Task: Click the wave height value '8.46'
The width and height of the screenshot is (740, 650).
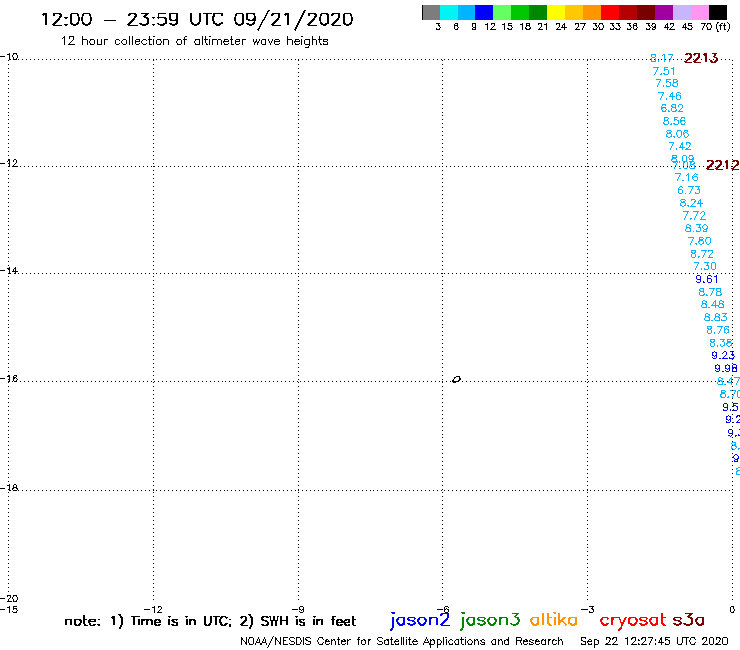Action: tap(713, 304)
